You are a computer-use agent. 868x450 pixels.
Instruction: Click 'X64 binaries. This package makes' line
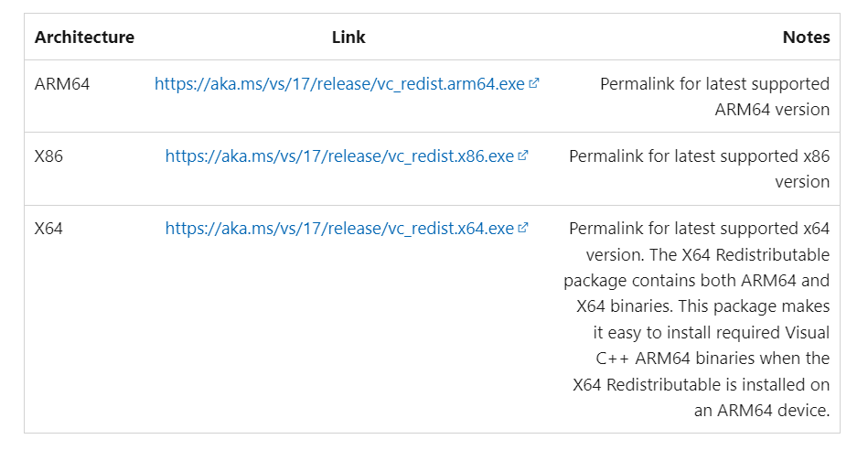point(703,306)
